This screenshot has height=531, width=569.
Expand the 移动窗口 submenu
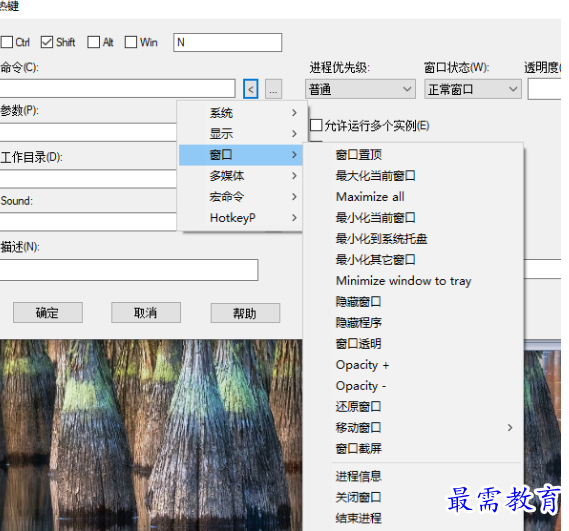413,428
